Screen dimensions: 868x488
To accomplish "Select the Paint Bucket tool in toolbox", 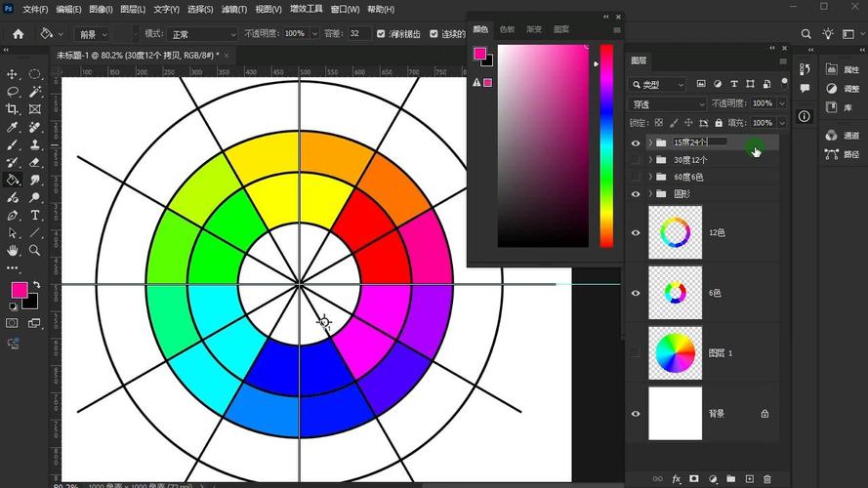I will 12,180.
